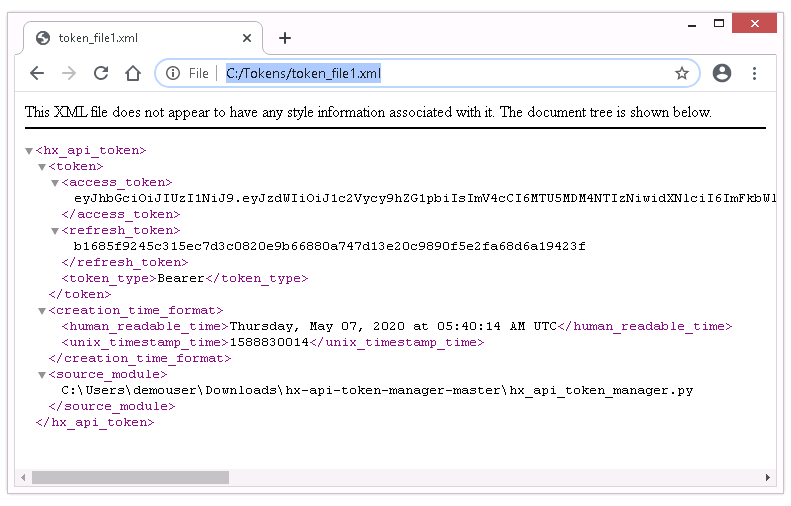
Task: Click the globe favicon on the tab
Action: [x=43, y=38]
